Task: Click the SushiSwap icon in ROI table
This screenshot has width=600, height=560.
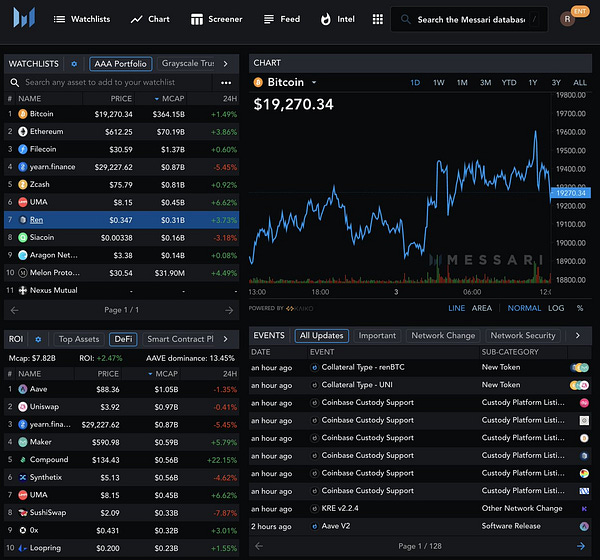Action: 23,513
